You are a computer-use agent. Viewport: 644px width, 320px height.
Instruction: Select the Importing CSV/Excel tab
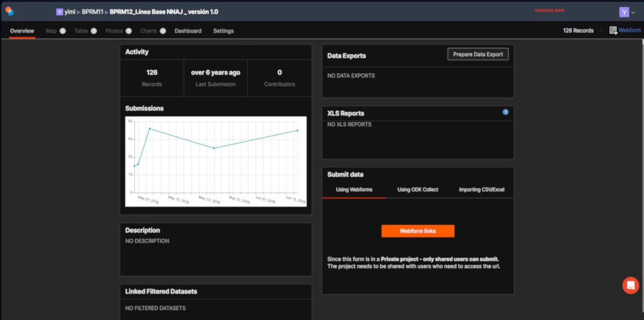tap(481, 190)
